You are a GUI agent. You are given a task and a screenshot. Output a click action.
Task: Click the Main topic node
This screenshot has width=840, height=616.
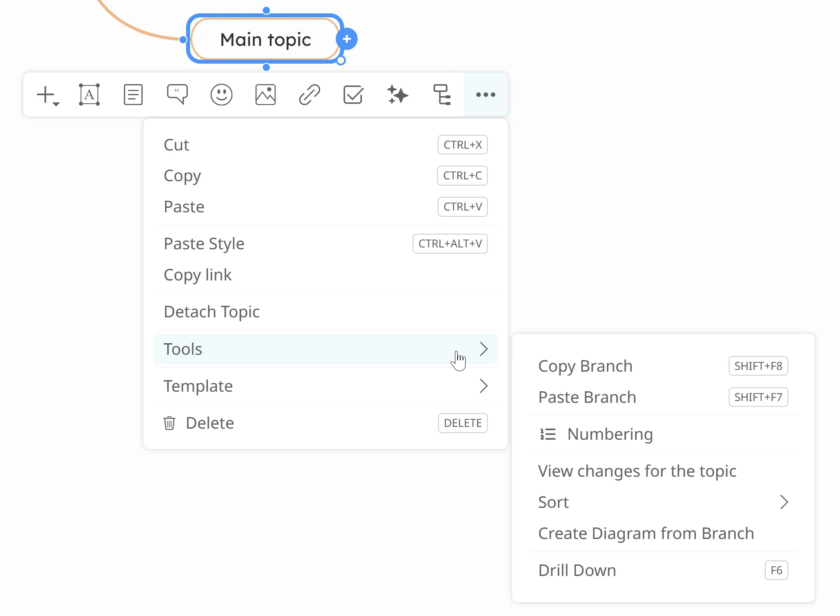(265, 39)
